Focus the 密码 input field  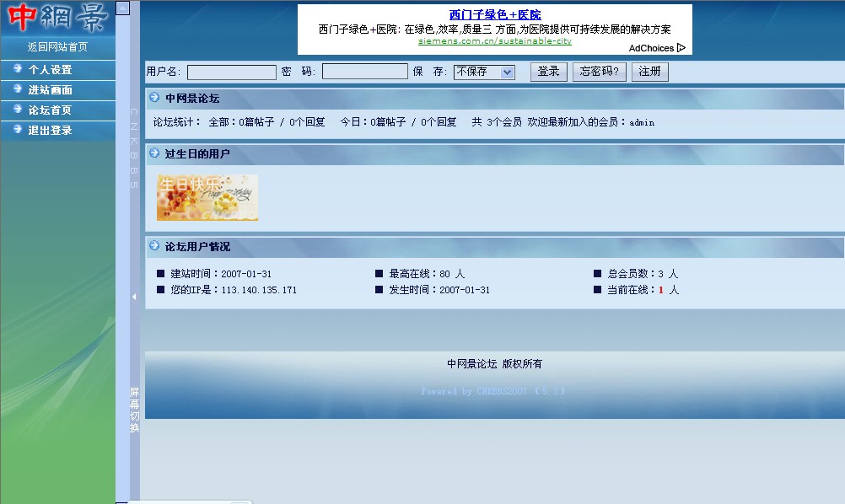(x=365, y=71)
